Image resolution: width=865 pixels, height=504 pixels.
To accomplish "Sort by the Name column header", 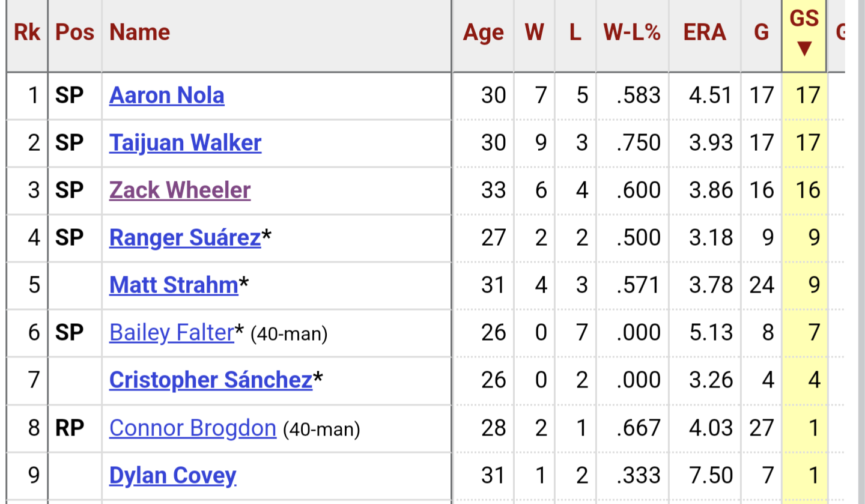I will 139,32.
